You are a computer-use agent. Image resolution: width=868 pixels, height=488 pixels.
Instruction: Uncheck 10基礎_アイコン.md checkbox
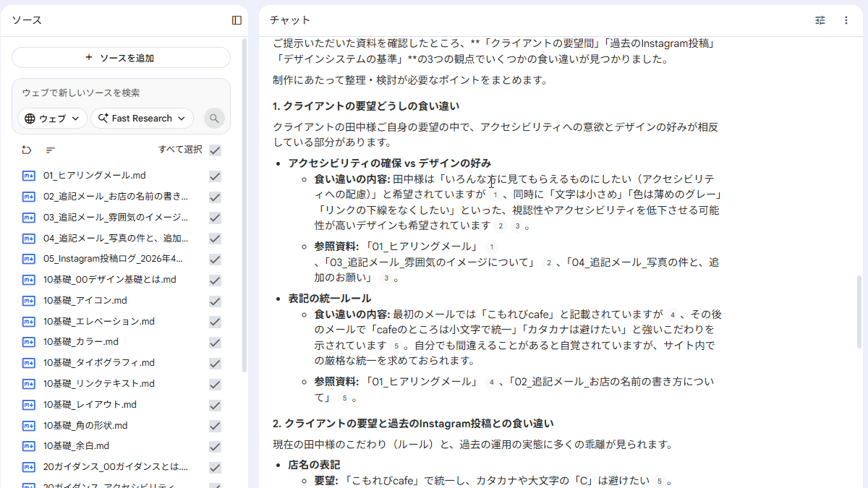215,301
